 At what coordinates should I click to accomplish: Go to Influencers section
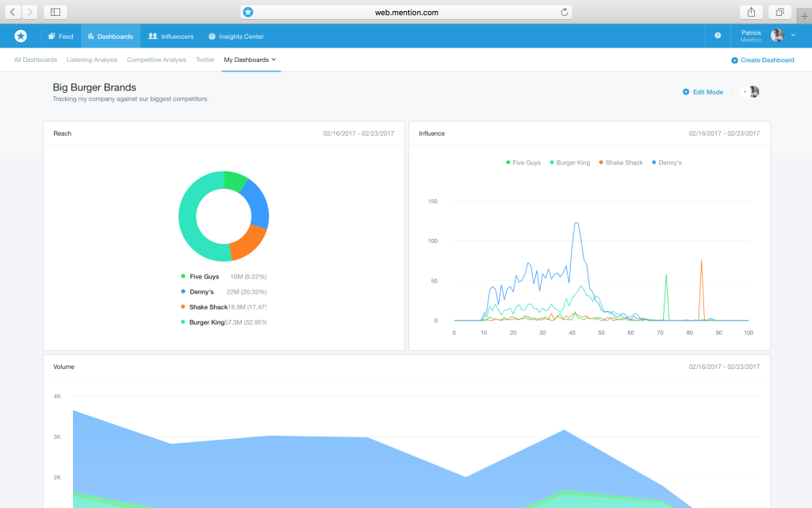pos(171,37)
